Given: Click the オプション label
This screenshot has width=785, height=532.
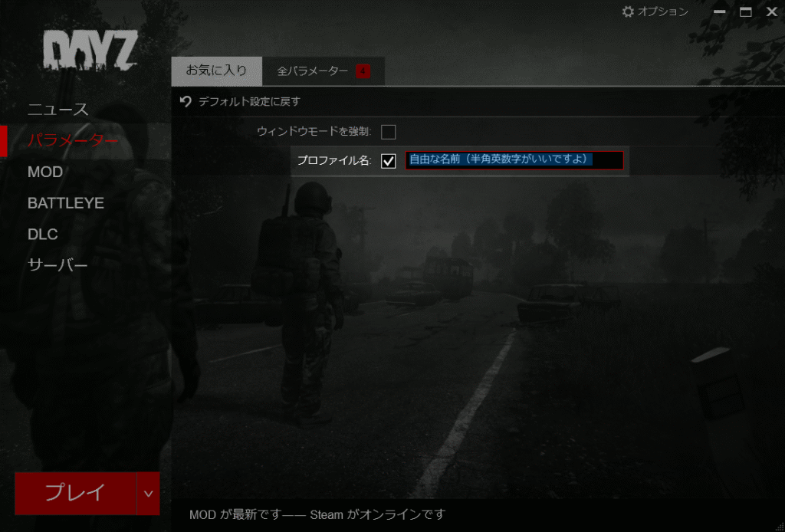Looking at the screenshot, I should [x=663, y=11].
